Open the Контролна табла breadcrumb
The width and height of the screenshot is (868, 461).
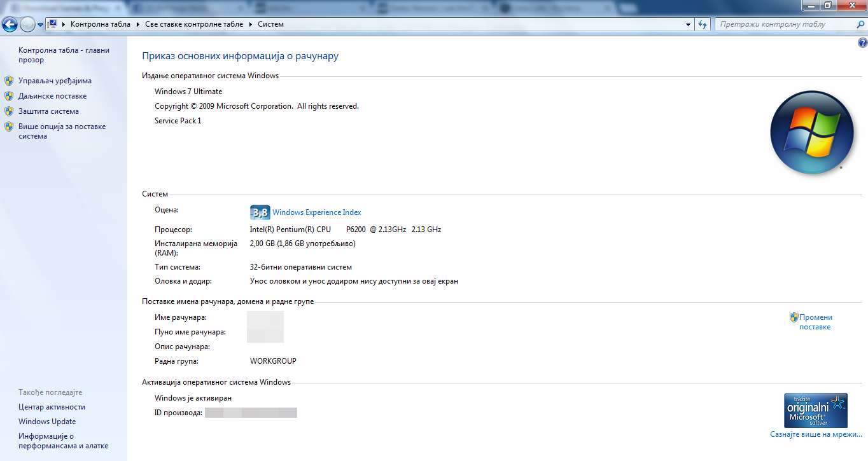[x=101, y=24]
